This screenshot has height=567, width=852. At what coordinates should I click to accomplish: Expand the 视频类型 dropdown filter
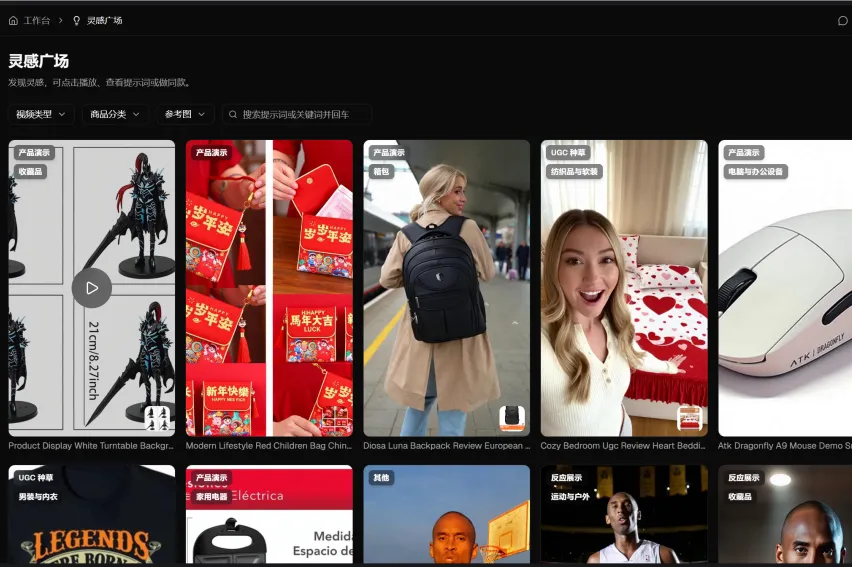coord(41,114)
